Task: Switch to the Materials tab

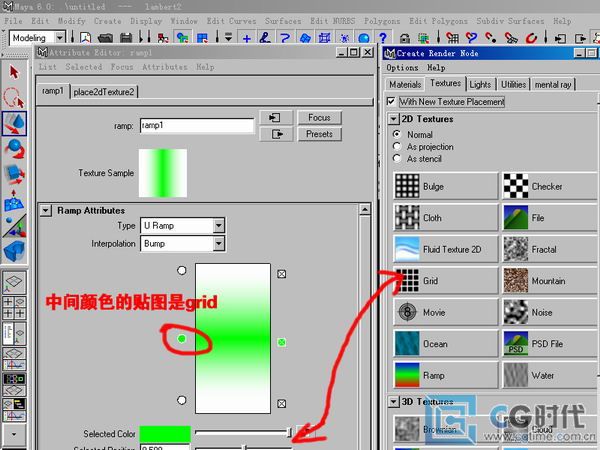Action: [x=405, y=84]
